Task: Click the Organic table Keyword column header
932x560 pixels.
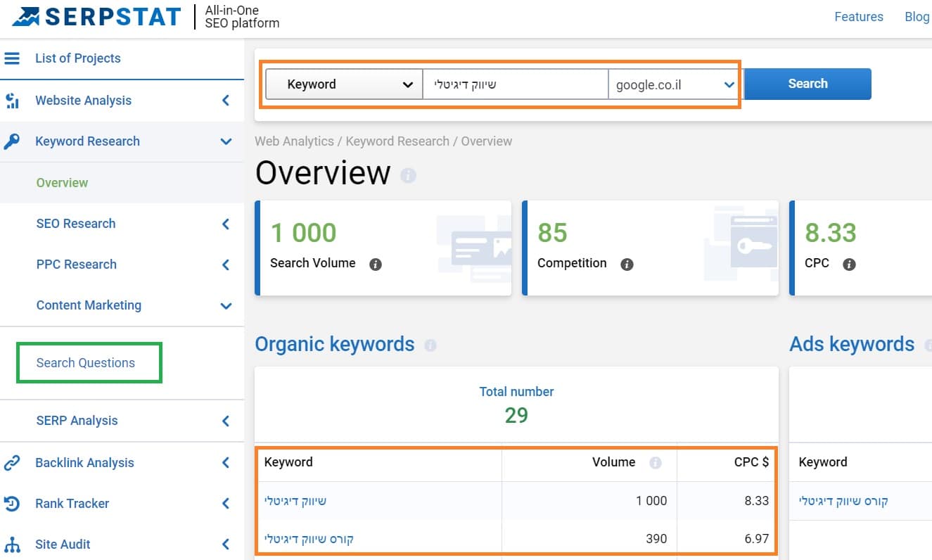Action: point(288,462)
